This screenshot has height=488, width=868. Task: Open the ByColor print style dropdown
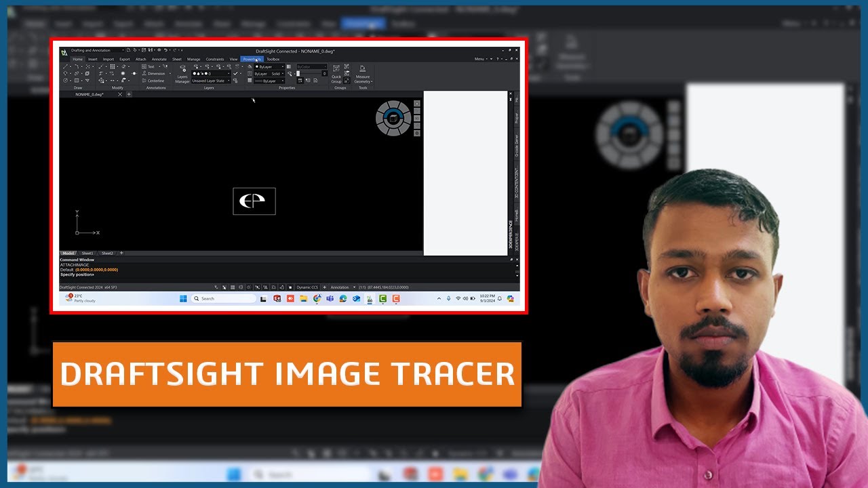point(312,66)
